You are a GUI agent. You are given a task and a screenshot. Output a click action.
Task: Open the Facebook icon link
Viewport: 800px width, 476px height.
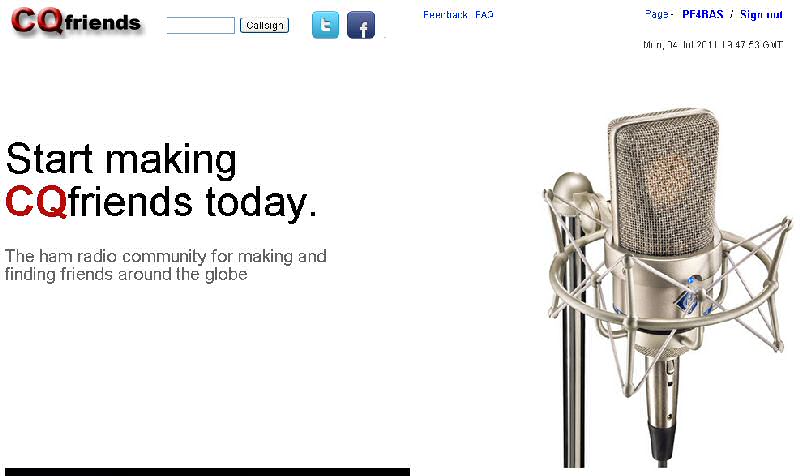361,25
